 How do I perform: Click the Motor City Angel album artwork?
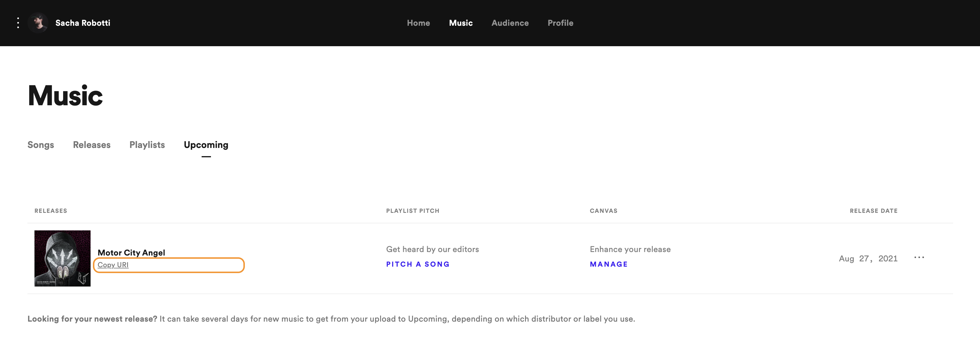coord(63,258)
